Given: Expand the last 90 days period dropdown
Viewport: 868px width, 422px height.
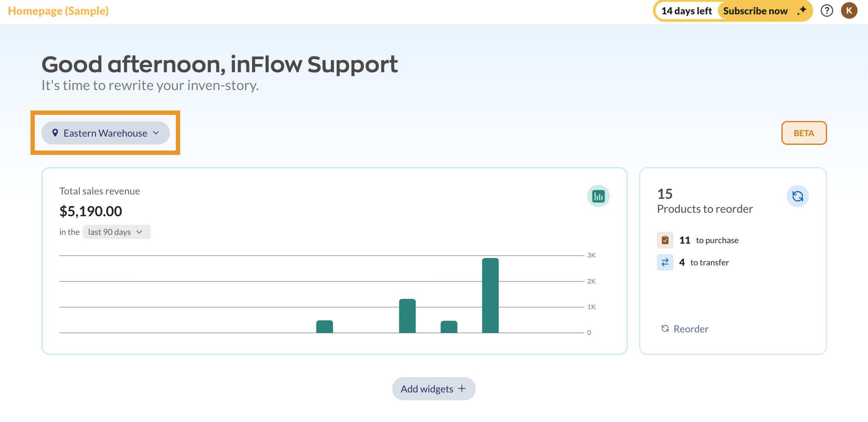Looking at the screenshot, I should point(116,232).
